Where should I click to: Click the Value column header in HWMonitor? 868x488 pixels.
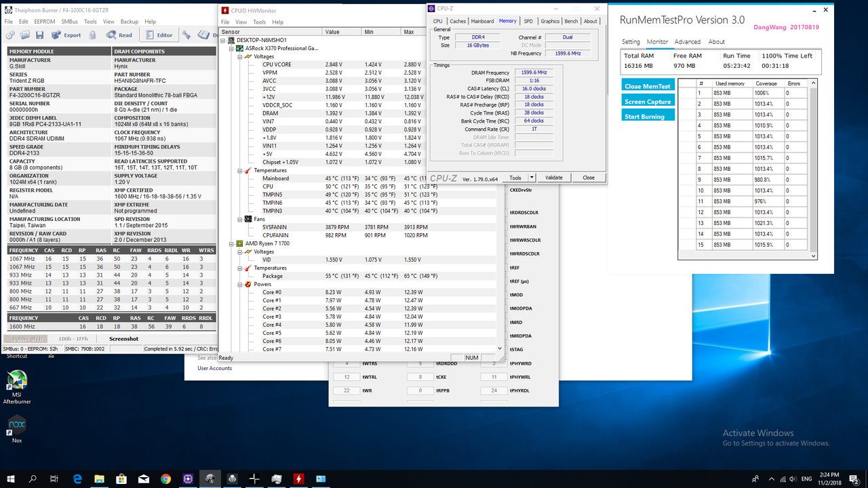click(x=343, y=32)
